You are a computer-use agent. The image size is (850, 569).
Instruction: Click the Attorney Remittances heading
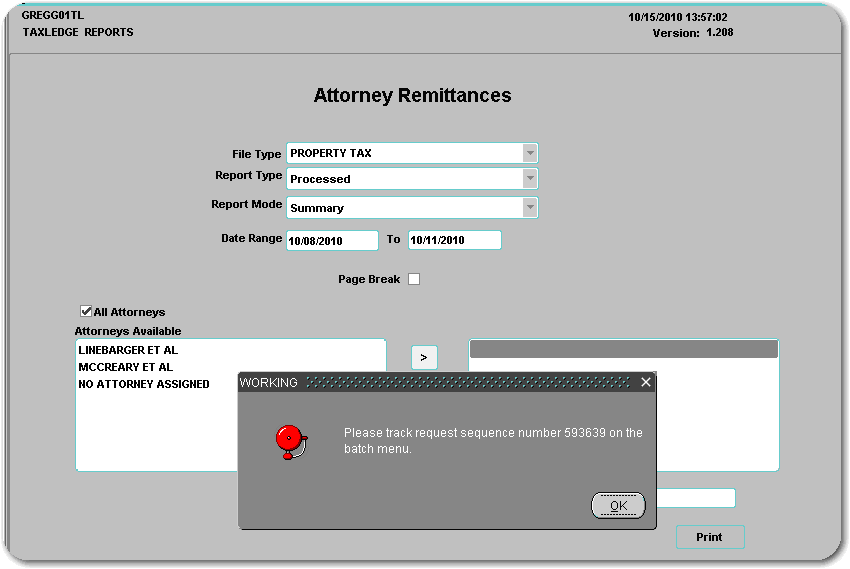click(412, 96)
